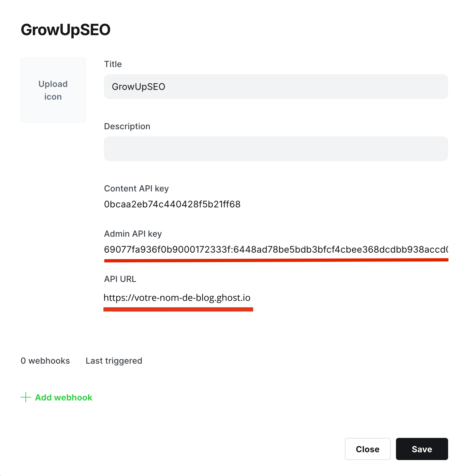Click the Title field containing GrowUpSEO
468x476 pixels.
(276, 87)
